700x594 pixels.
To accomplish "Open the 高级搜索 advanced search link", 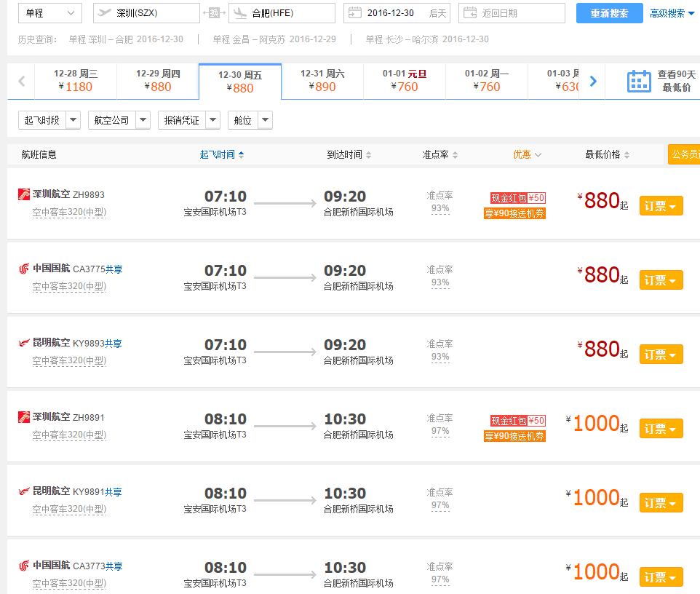I will click(672, 13).
